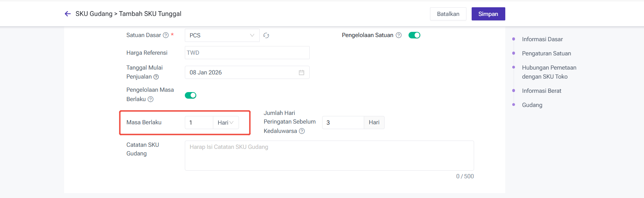Toggle the Pengelolaan Satuan switch
Screen dimensions: 644x198
pos(414,35)
